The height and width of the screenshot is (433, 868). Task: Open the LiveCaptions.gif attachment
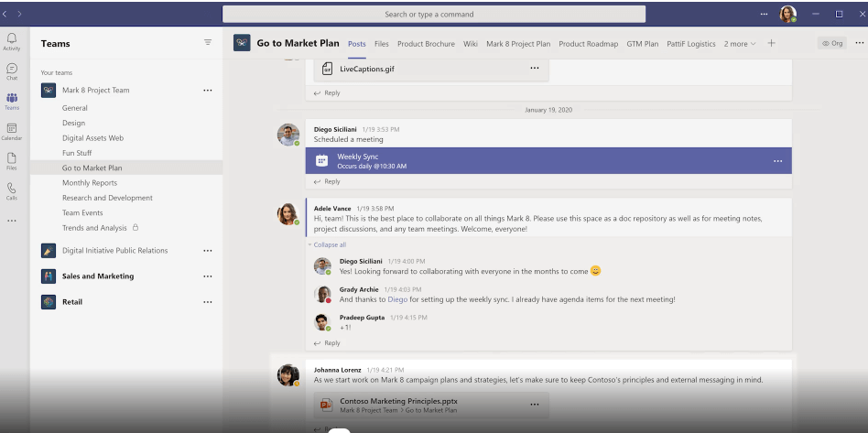[x=432, y=70]
